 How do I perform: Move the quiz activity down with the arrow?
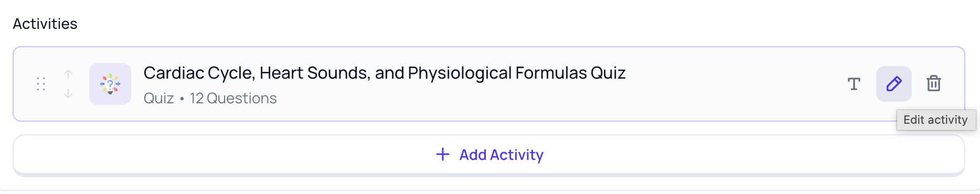(x=68, y=93)
